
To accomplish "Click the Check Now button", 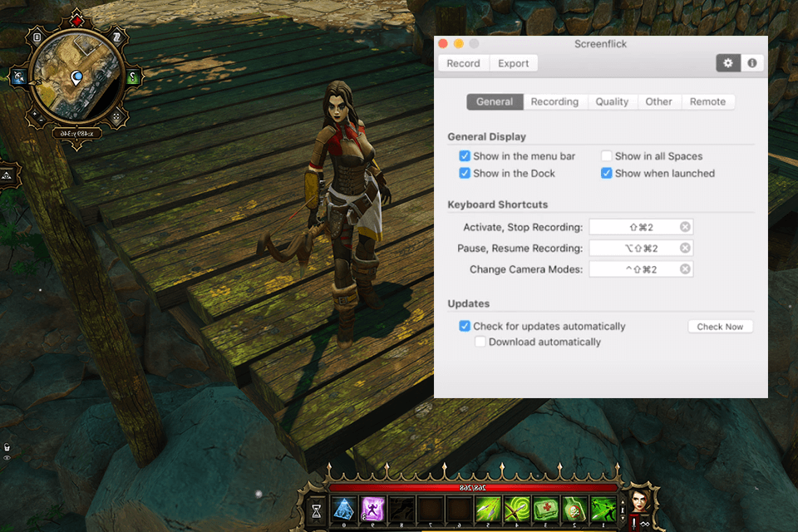I will (x=720, y=327).
